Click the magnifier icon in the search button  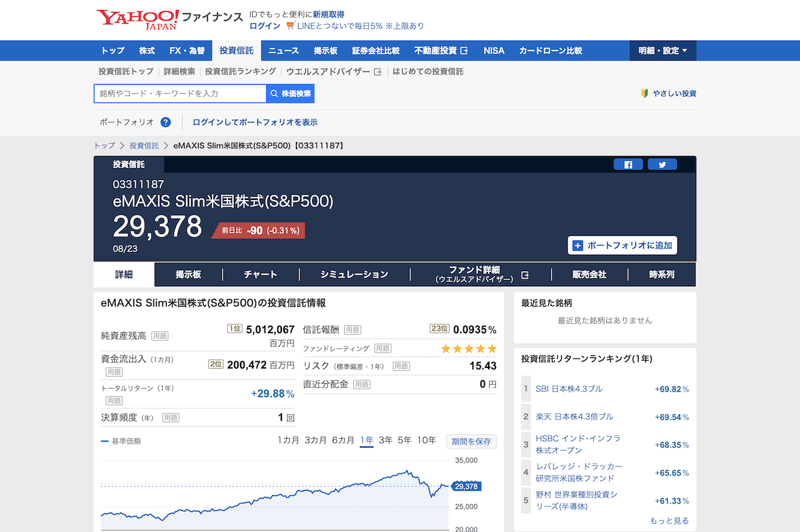pyautogui.click(x=273, y=93)
